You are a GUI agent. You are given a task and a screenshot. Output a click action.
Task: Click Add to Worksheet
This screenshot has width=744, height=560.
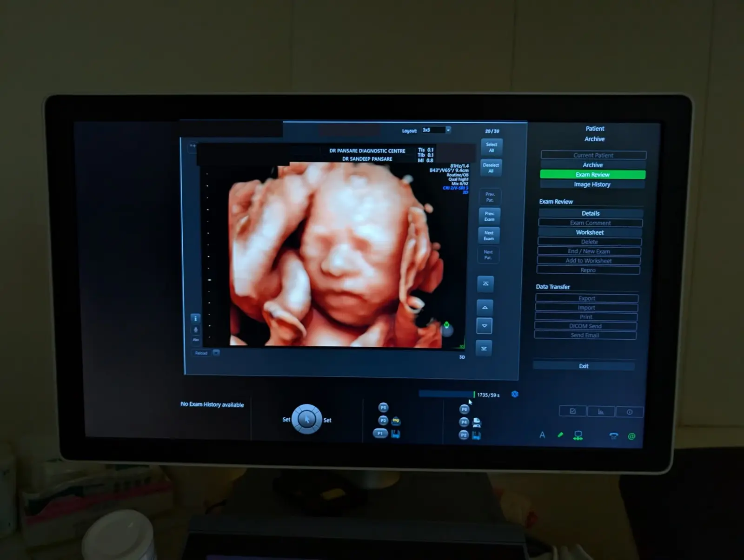pyautogui.click(x=588, y=261)
